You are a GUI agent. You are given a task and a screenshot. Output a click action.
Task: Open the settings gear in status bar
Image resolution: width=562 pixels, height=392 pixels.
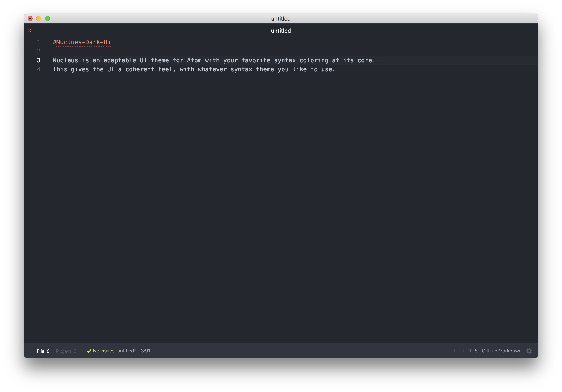point(529,351)
